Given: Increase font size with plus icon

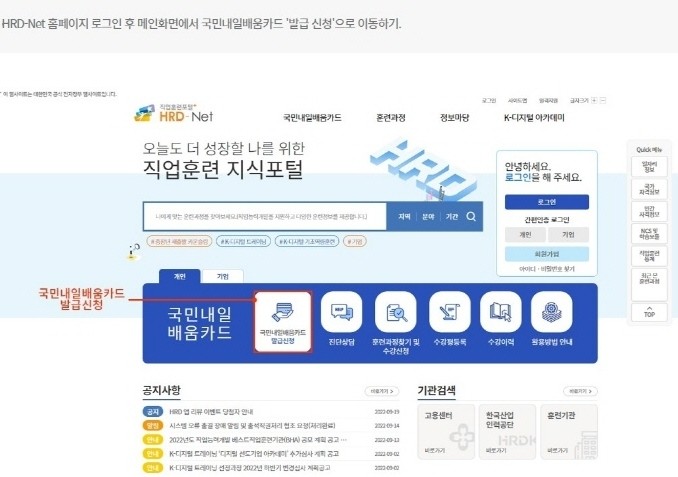Looking at the screenshot, I should click(594, 100).
